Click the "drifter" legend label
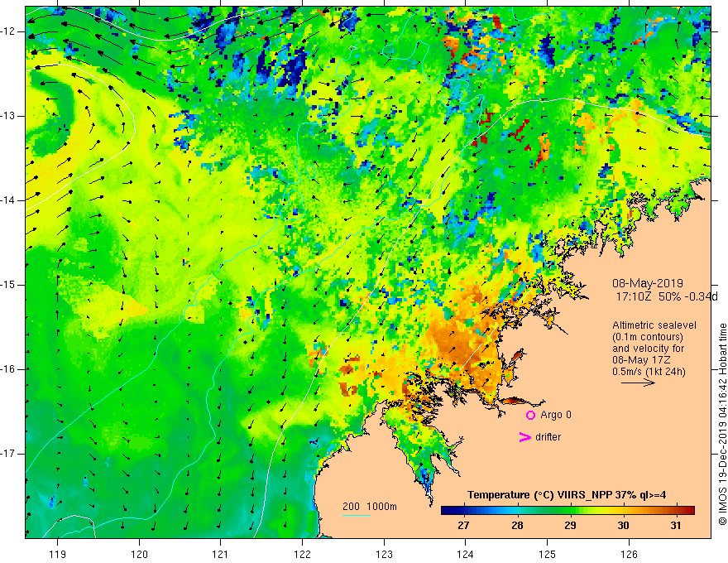 pyautogui.click(x=548, y=437)
